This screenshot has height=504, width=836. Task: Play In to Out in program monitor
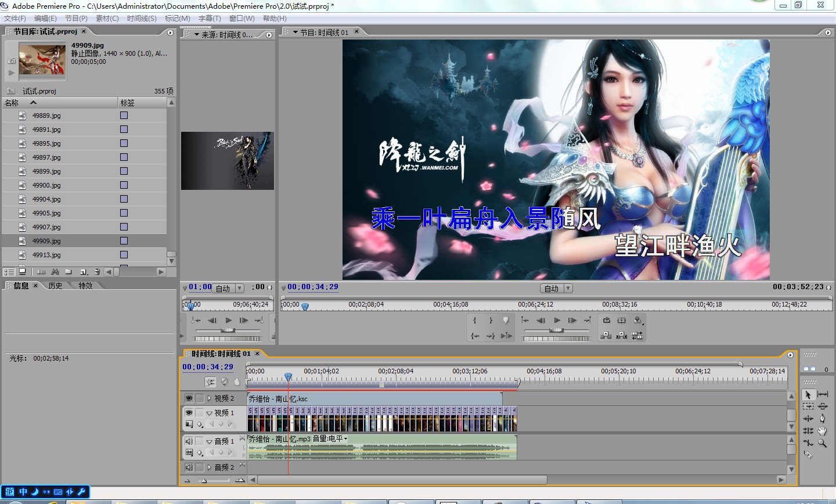point(506,336)
